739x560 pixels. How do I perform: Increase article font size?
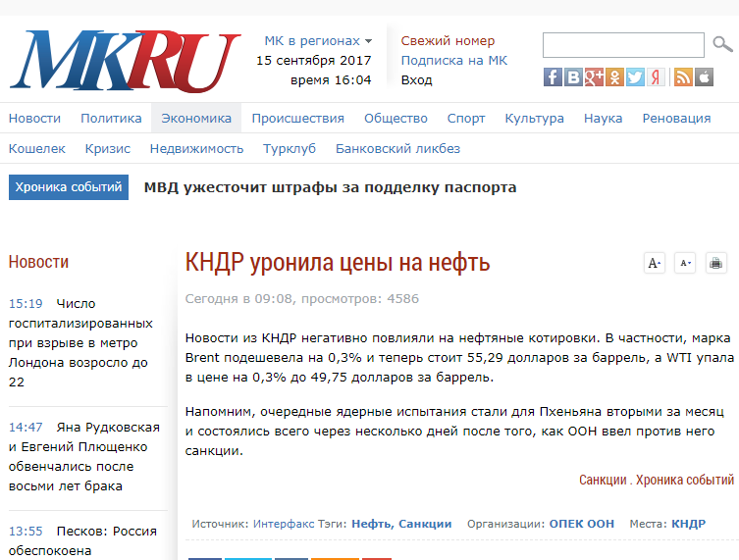click(x=654, y=263)
